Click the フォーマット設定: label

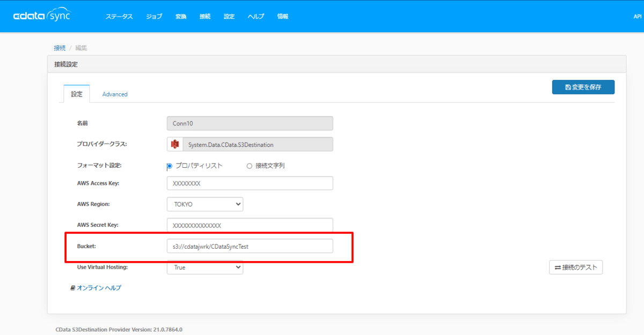[99, 166]
